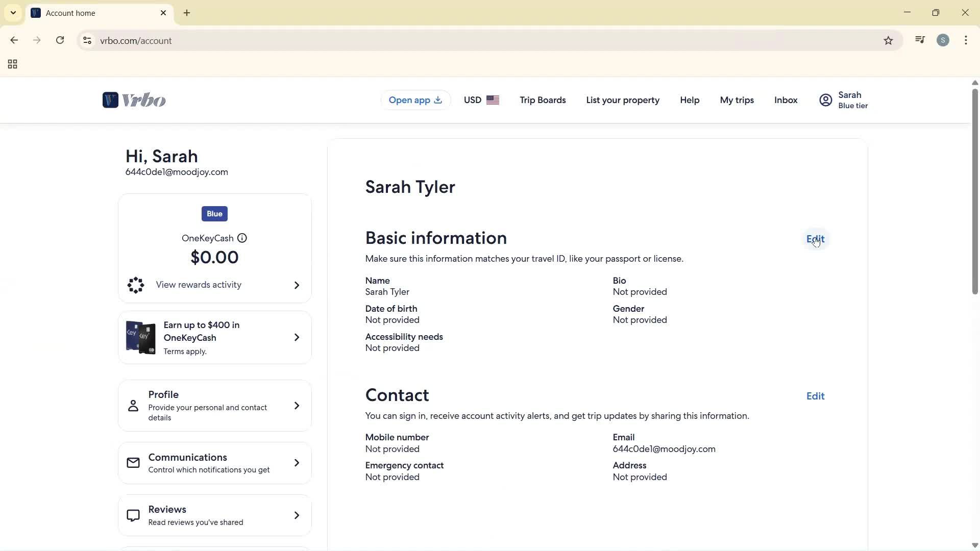Image resolution: width=980 pixels, height=551 pixels.
Task: Expand View rewards activity
Action: 297,285
